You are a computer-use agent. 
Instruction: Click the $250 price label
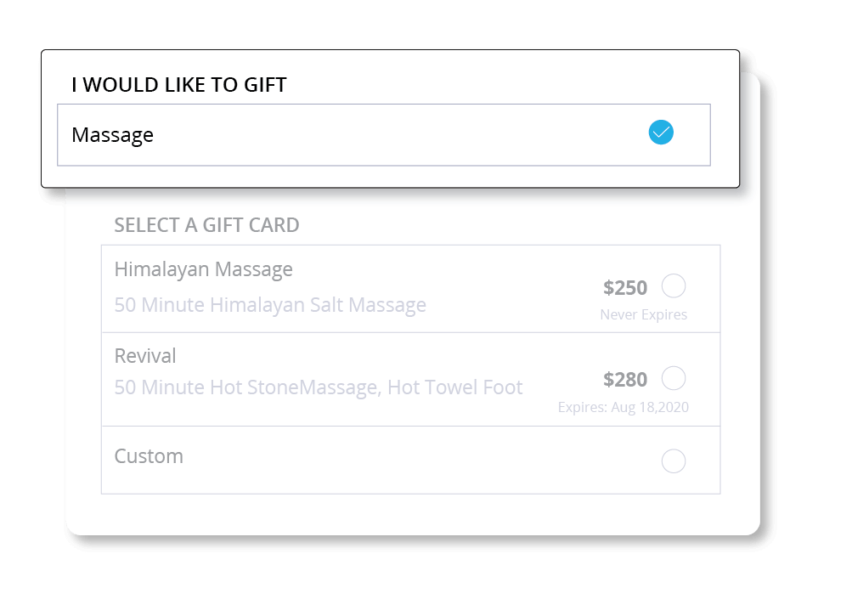pyautogui.click(x=624, y=287)
